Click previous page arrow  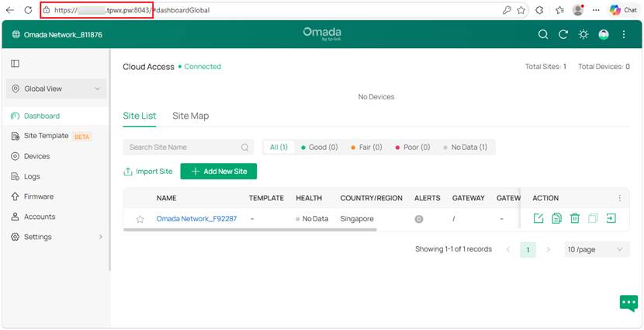(508, 249)
